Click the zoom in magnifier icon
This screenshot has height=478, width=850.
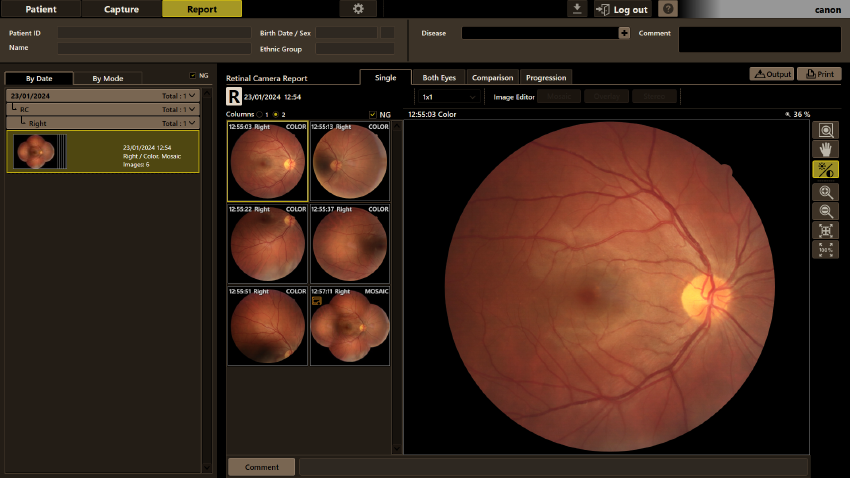[825, 192]
